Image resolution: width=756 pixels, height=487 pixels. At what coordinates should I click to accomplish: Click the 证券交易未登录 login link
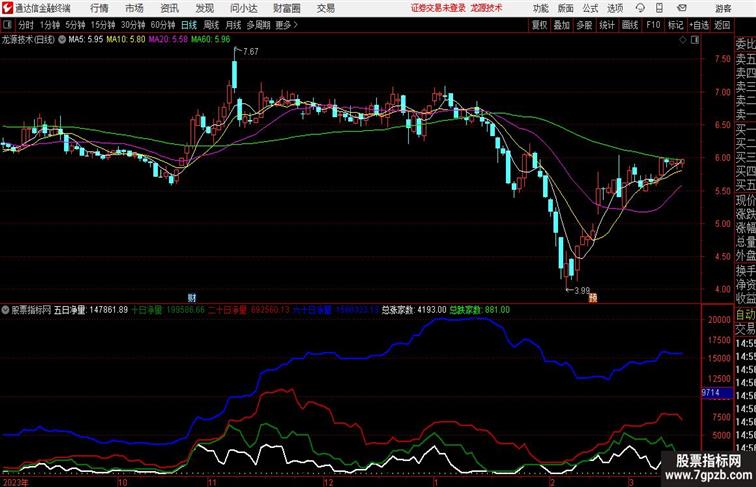click(x=438, y=8)
